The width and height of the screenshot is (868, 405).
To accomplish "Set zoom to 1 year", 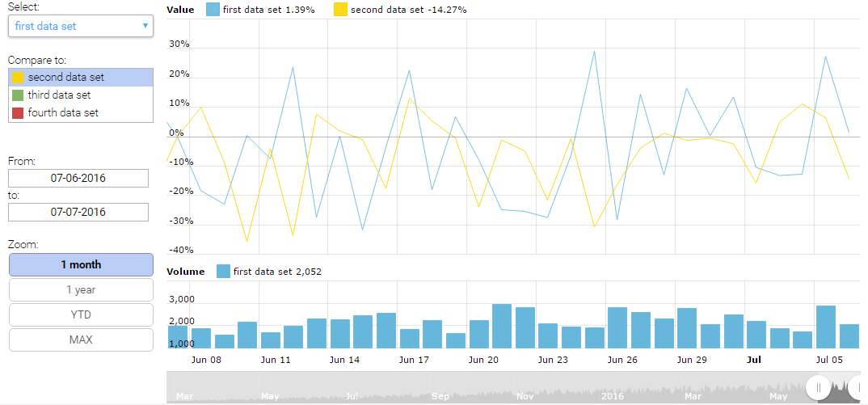I will coord(81,290).
